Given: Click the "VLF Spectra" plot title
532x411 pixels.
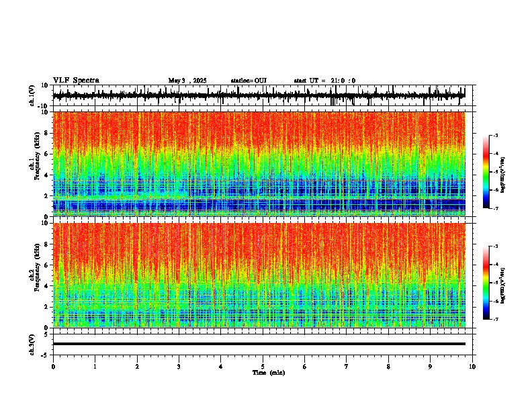Looking at the screenshot, I should (x=76, y=81).
